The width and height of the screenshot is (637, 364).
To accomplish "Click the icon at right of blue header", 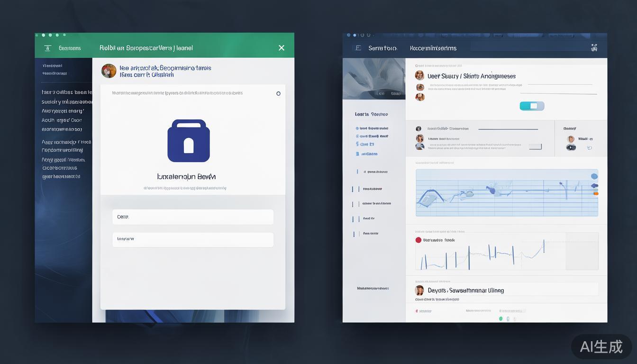I will click(594, 48).
